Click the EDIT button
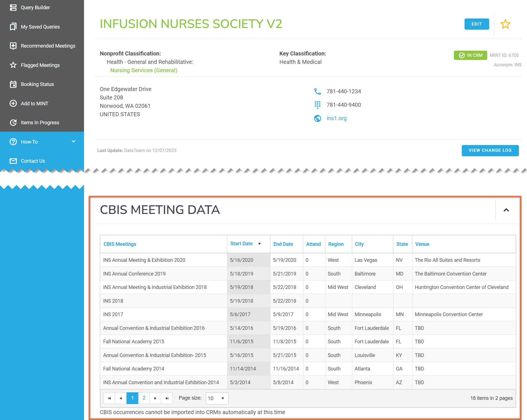The height and width of the screenshot is (420, 527). 477,24
